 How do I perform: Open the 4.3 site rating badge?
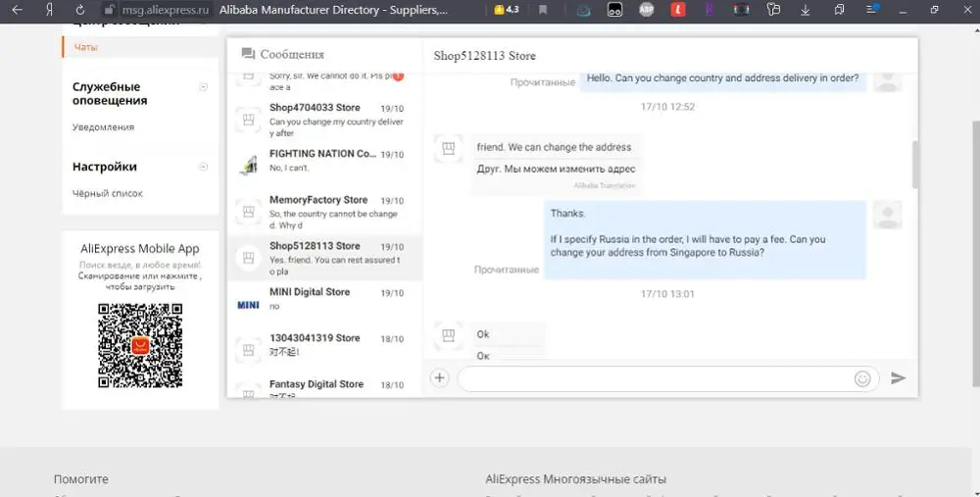tap(507, 10)
